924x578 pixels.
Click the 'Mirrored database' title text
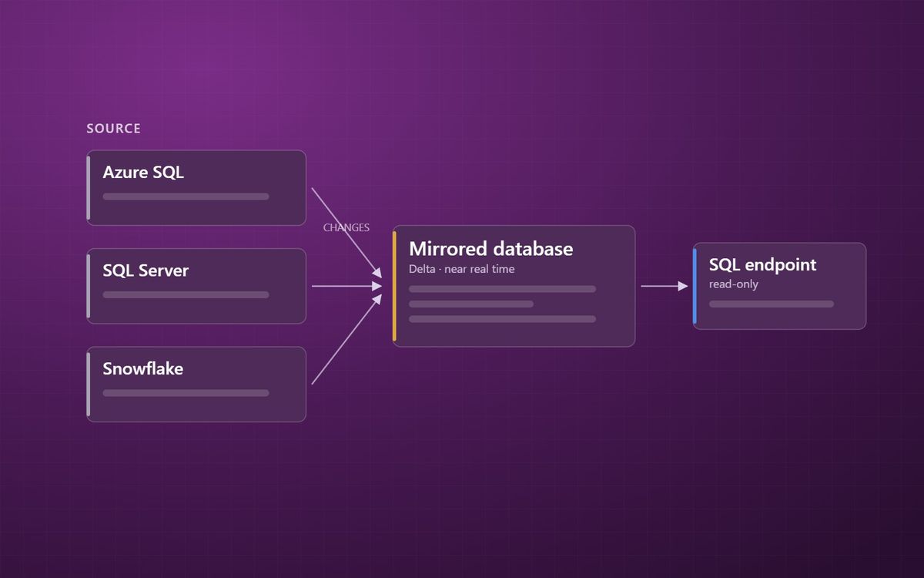pos(490,249)
